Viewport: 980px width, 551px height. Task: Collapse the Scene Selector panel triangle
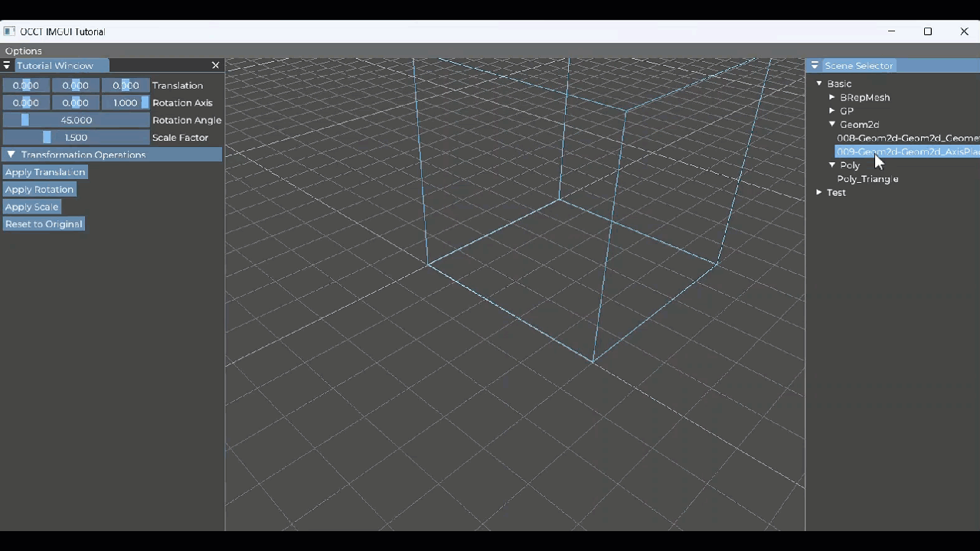pos(815,66)
